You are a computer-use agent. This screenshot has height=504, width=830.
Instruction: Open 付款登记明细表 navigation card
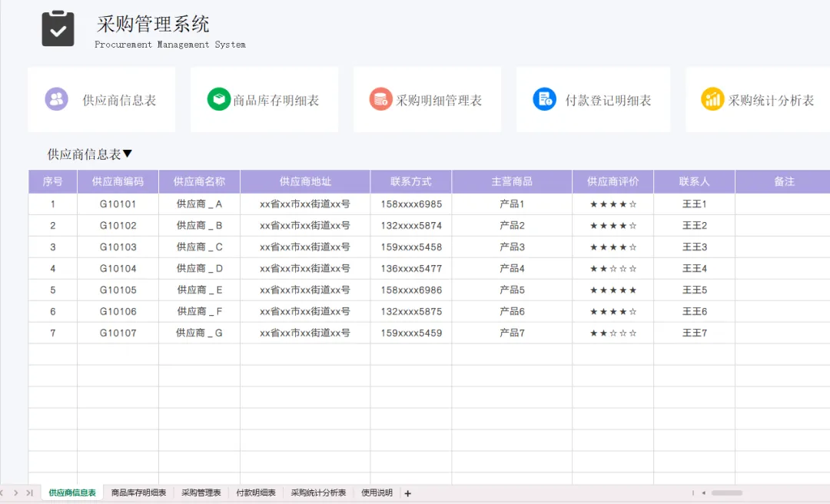593,100
